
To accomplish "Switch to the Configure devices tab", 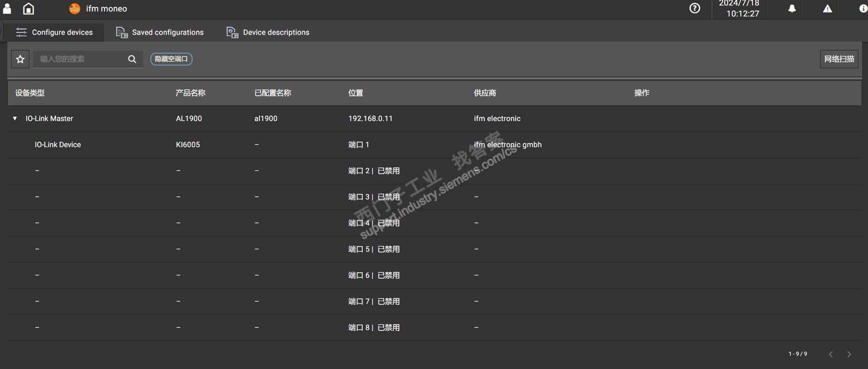I will coord(55,33).
